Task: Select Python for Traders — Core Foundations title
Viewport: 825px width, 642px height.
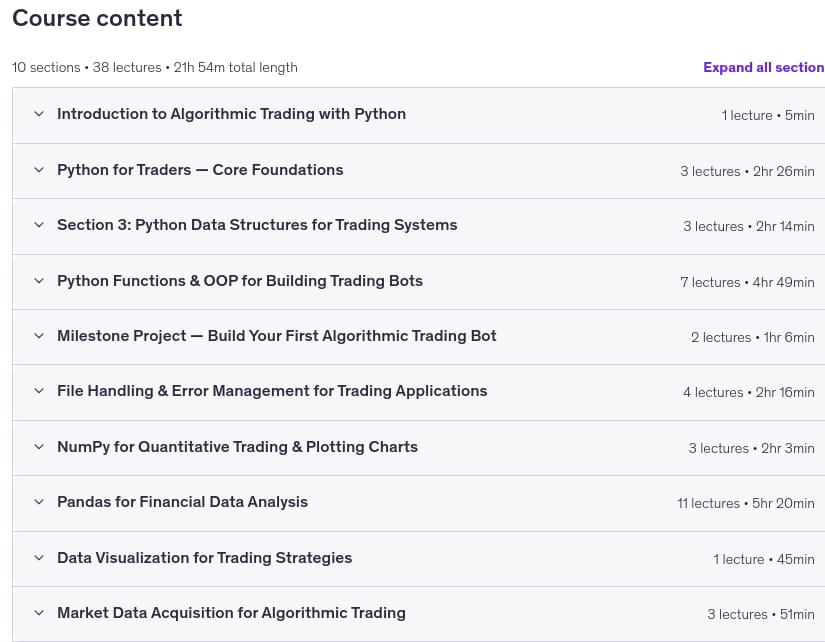Action: pos(200,170)
